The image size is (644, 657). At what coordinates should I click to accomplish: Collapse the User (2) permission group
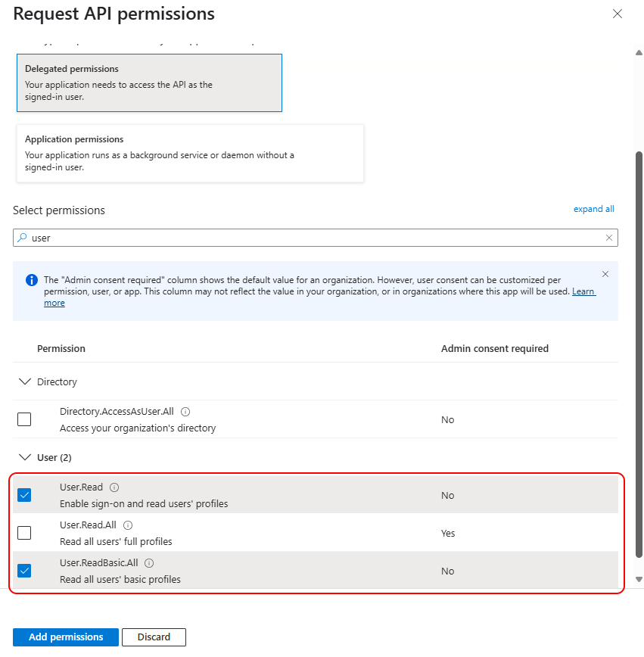(27, 457)
